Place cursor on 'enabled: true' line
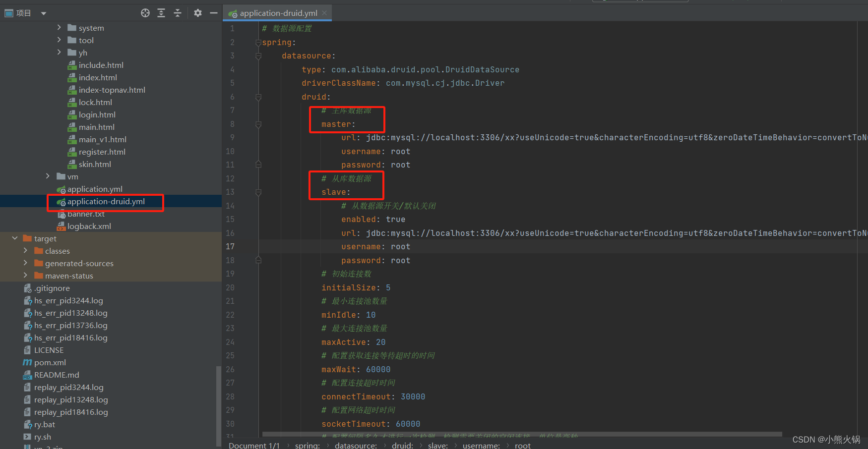The image size is (868, 449). [373, 219]
